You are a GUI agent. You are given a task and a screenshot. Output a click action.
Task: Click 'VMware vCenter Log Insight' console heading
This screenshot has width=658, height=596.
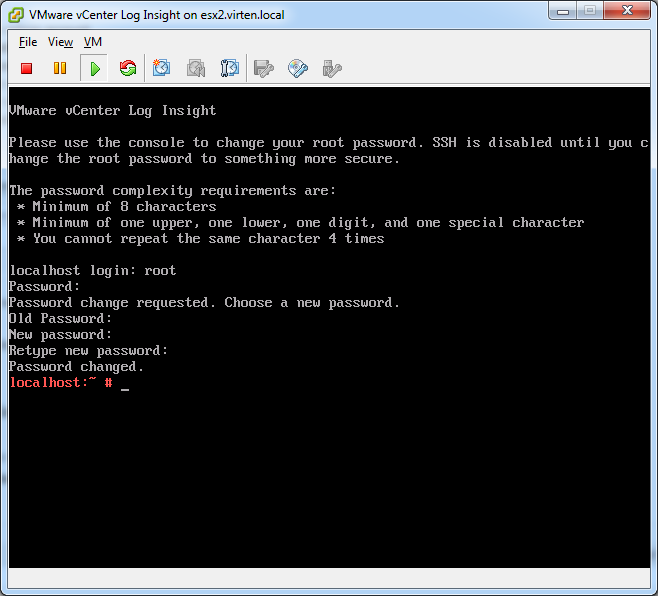coord(112,110)
